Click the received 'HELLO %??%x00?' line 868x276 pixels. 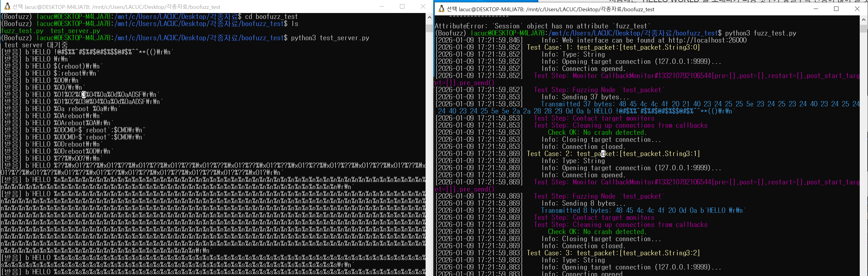point(52,158)
